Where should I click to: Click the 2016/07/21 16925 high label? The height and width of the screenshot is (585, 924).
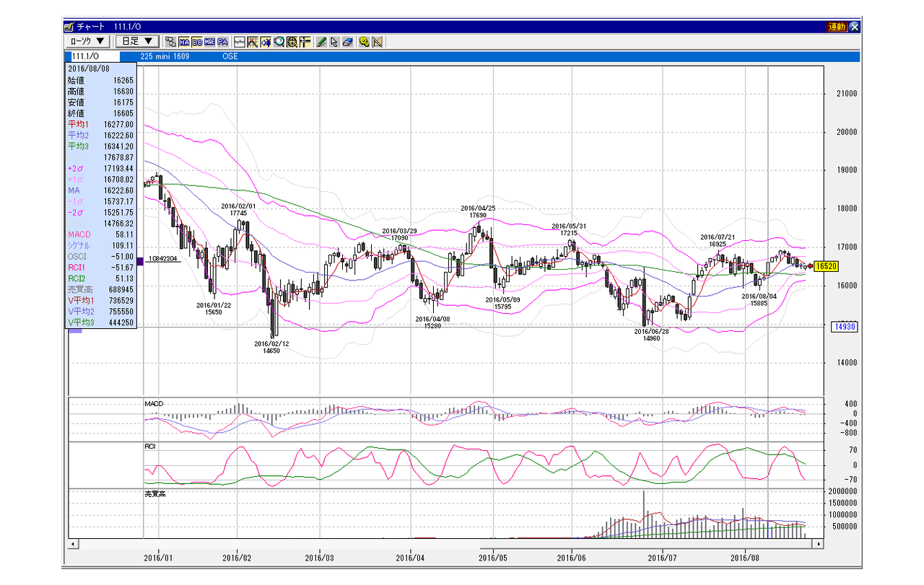(x=718, y=241)
